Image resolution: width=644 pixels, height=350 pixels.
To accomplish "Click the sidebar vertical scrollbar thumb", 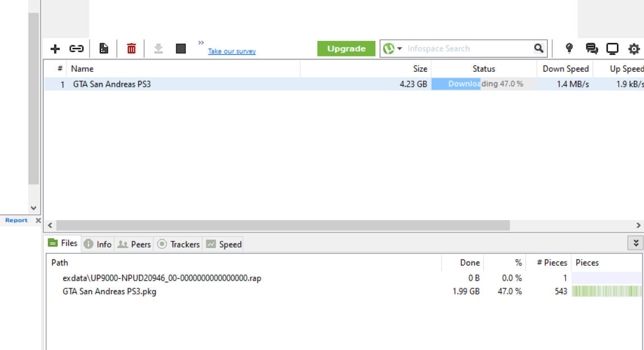I will 34,99.
